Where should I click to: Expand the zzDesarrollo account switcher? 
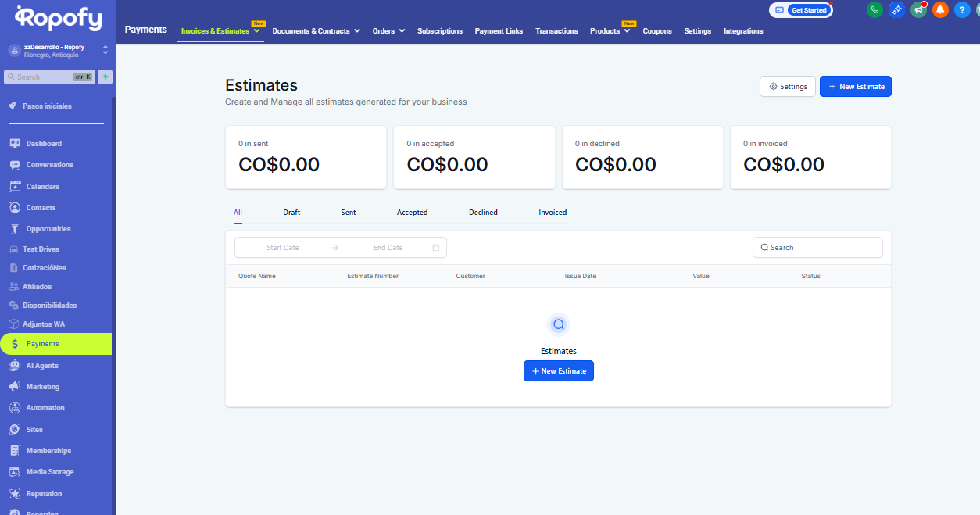pos(105,50)
